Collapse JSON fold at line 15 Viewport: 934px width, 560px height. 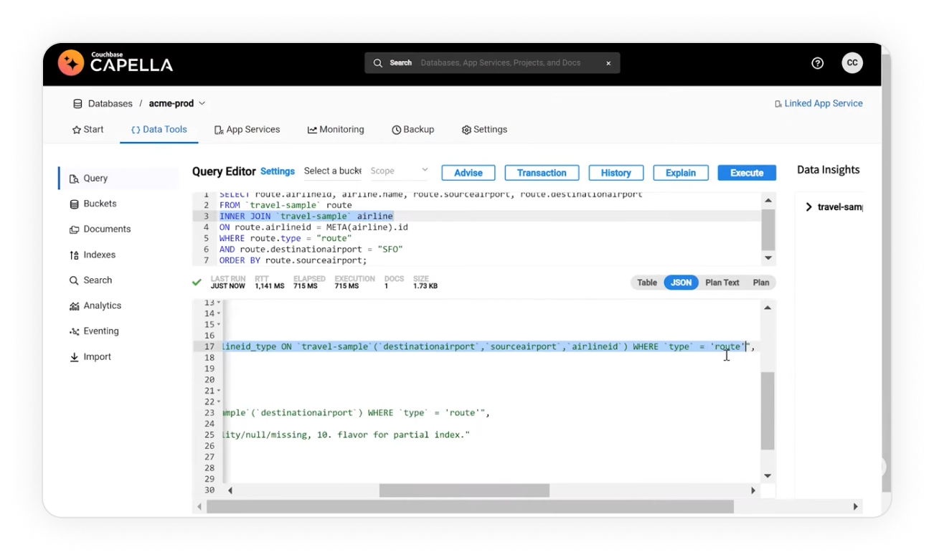point(219,325)
